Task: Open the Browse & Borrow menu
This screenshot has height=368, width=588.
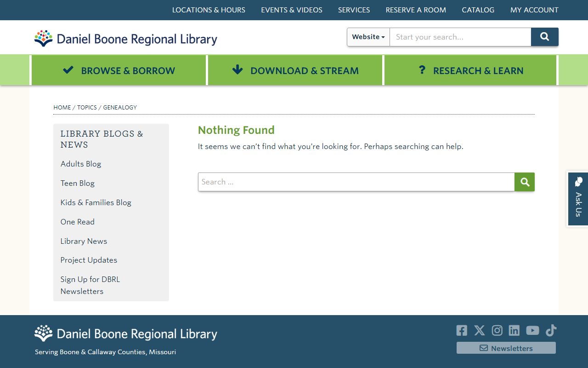Action: (119, 70)
